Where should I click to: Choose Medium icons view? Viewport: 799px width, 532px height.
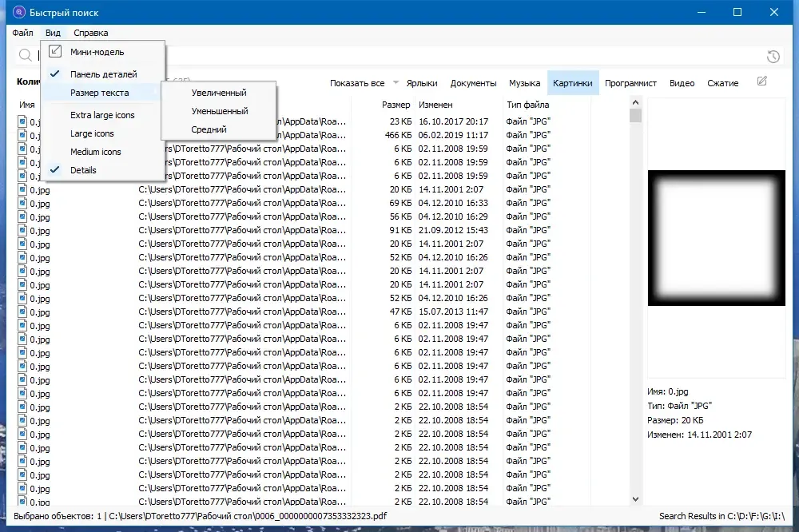(102, 152)
